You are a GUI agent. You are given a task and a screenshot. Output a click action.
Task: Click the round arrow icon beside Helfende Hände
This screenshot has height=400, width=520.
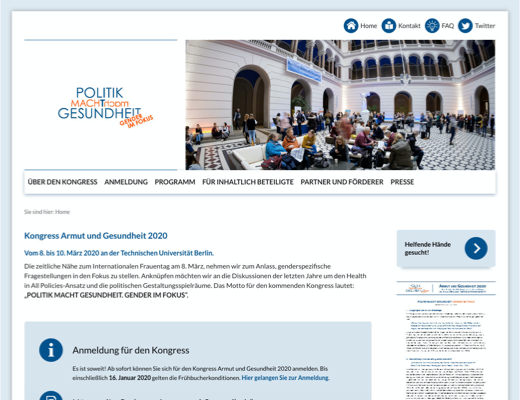pos(476,248)
